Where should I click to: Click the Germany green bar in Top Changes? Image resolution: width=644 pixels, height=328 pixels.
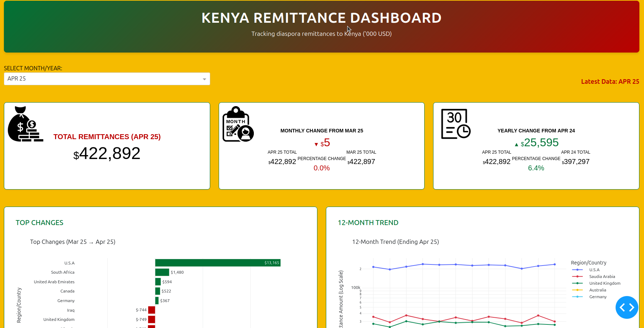click(x=157, y=301)
